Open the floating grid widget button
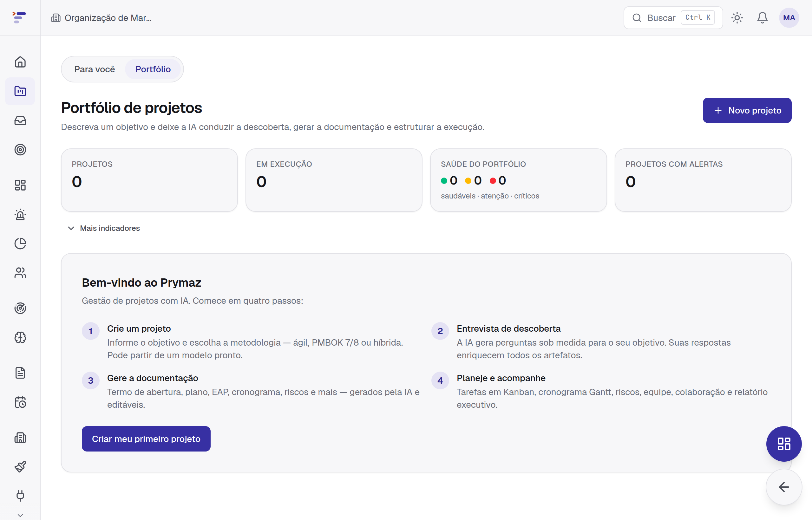This screenshot has height=520, width=812. [784, 444]
